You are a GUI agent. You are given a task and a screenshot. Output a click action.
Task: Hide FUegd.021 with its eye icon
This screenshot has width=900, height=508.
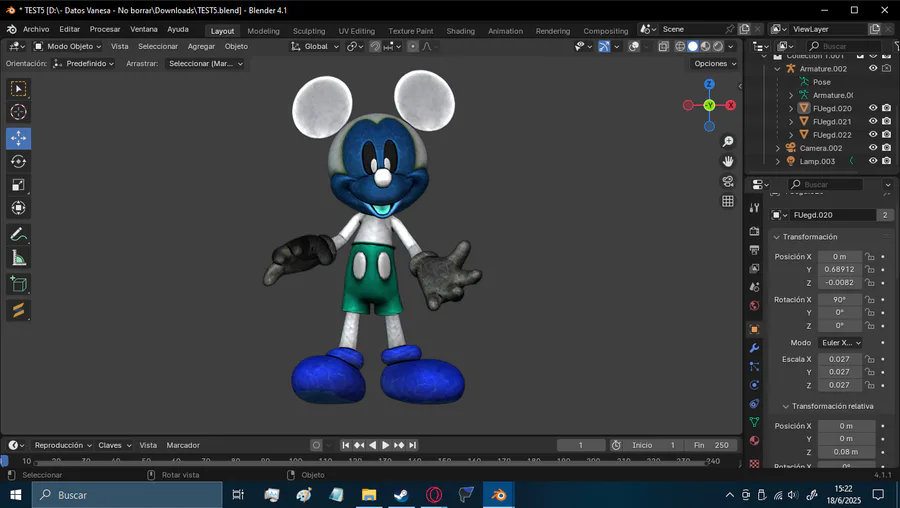(x=873, y=121)
